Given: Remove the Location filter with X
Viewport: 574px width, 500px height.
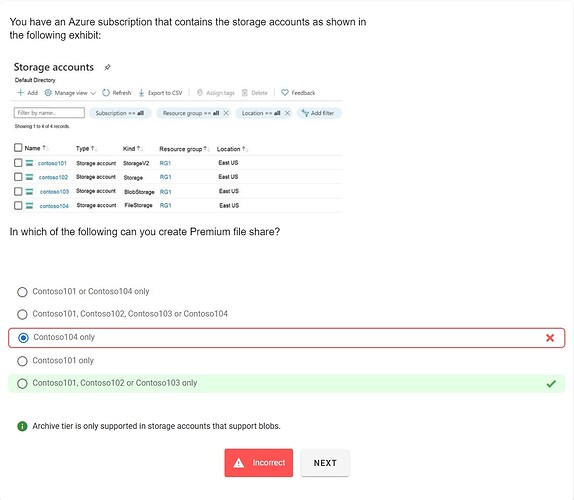Looking at the screenshot, I should (287, 113).
